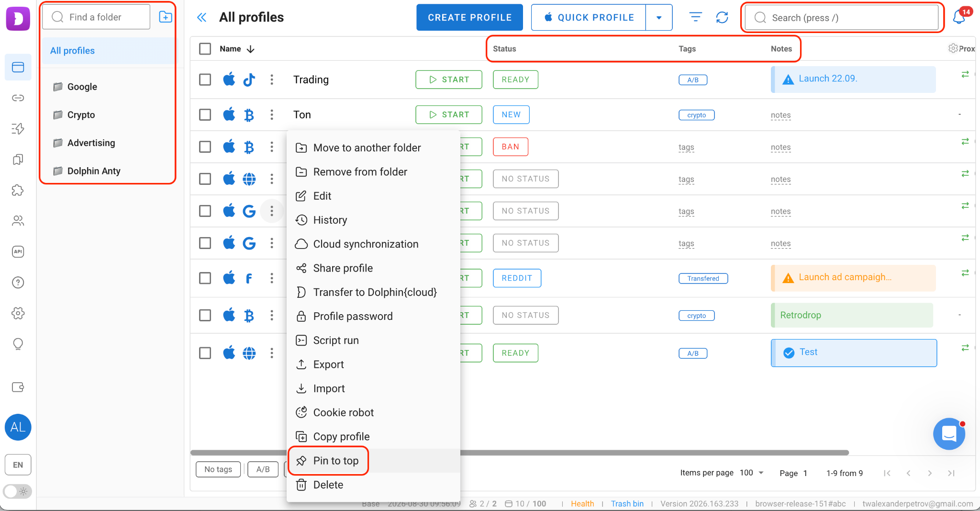Start the Ton profile
The height and width of the screenshot is (511, 980).
coord(448,114)
